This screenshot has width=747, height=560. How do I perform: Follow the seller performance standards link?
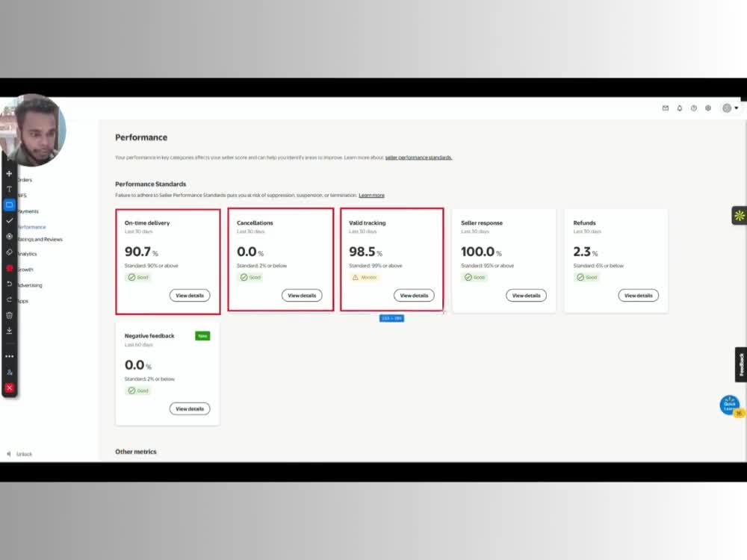pyautogui.click(x=418, y=158)
